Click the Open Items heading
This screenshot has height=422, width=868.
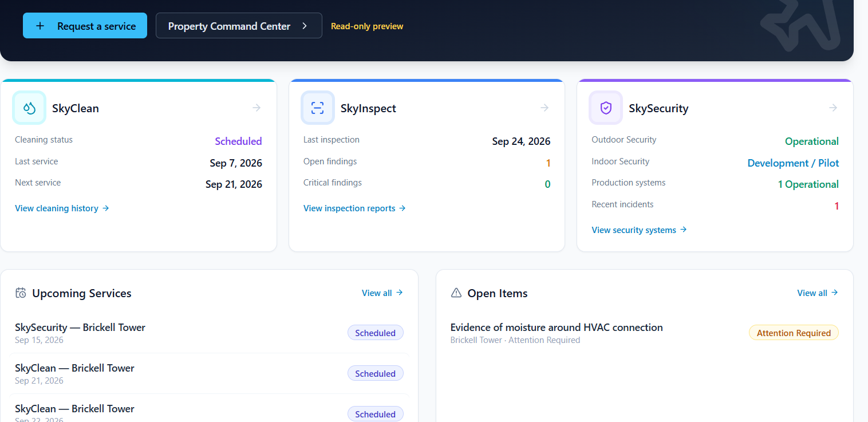pyautogui.click(x=498, y=293)
